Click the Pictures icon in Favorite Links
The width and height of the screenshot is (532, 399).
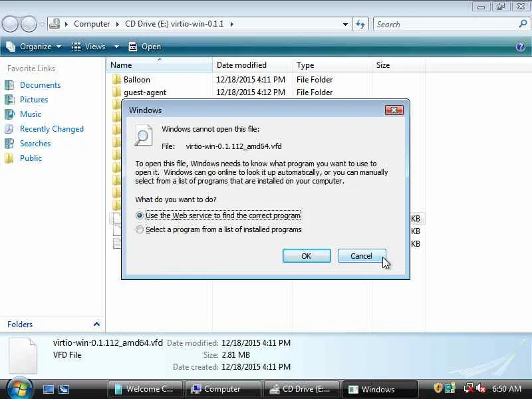click(9, 99)
